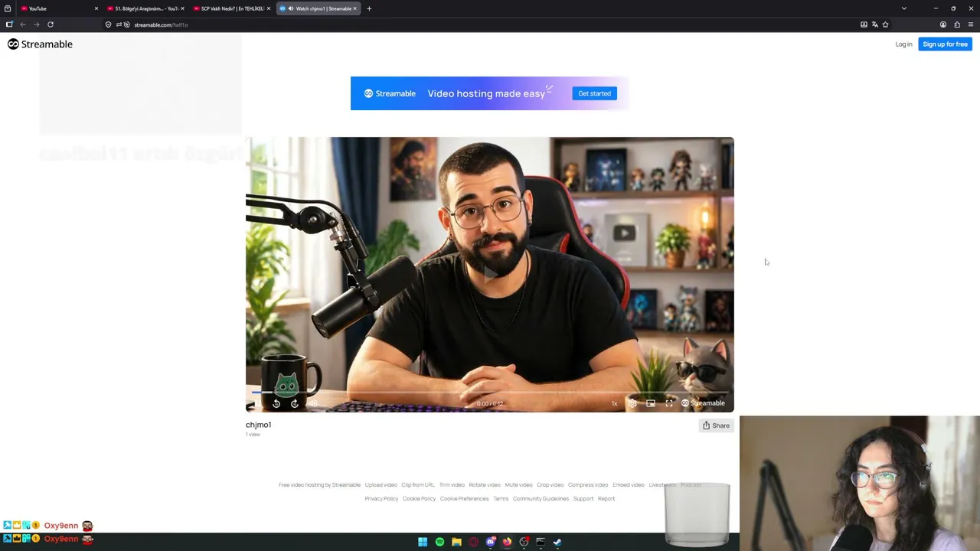
Task: Click the Sign up for free button
Action: [x=945, y=44]
